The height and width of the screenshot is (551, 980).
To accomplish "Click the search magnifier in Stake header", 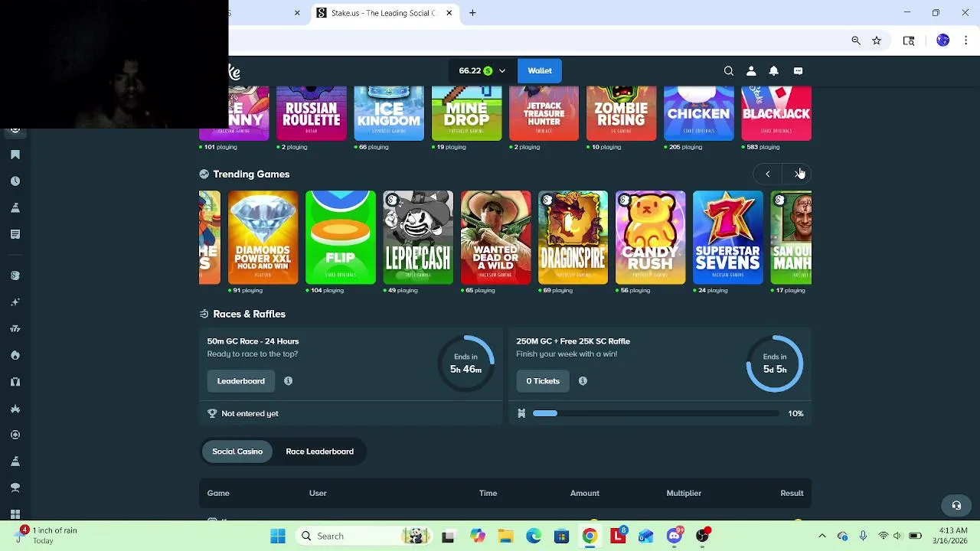I will 729,70.
